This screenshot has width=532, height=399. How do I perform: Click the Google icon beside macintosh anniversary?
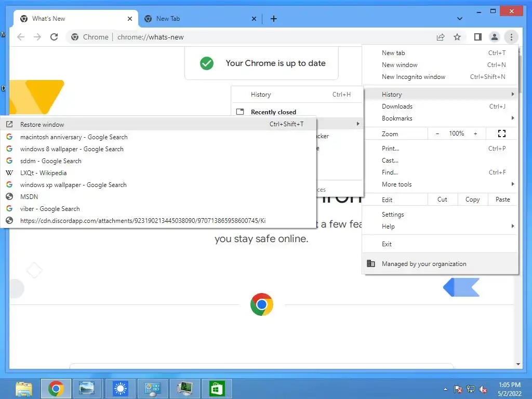9,137
